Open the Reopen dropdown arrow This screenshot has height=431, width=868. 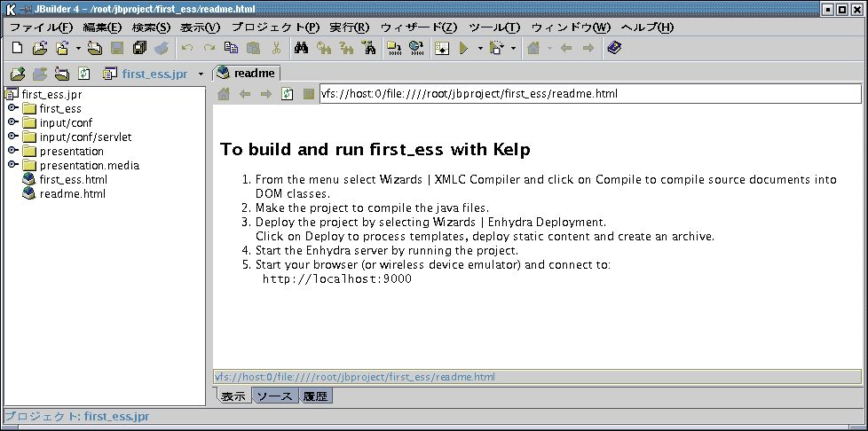click(78, 49)
